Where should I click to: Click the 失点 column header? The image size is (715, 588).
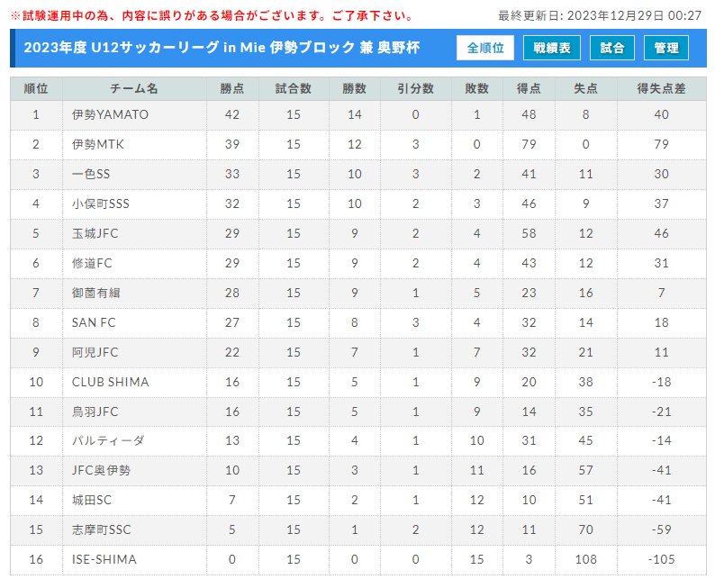click(585, 88)
